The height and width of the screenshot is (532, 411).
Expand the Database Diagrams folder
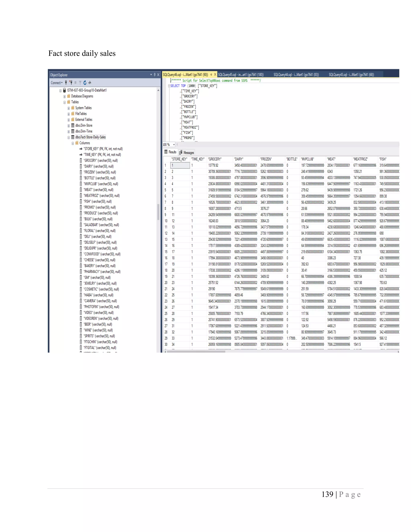(x=65, y=96)
